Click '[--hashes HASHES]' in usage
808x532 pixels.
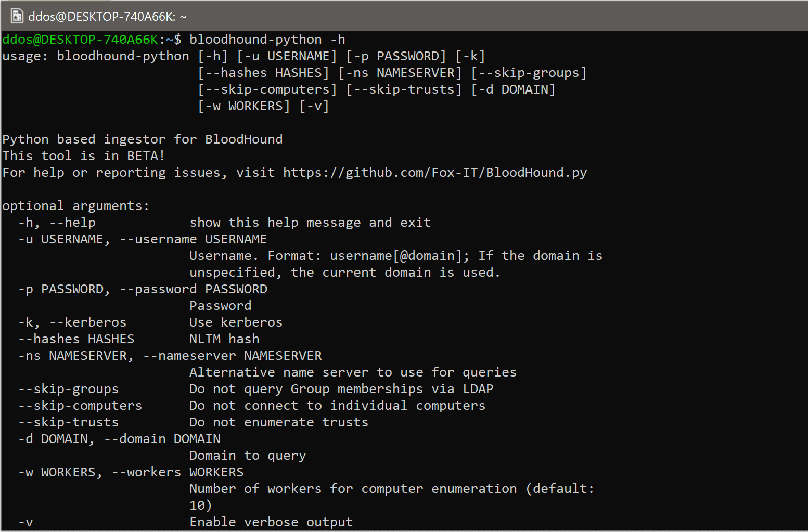click(263, 73)
